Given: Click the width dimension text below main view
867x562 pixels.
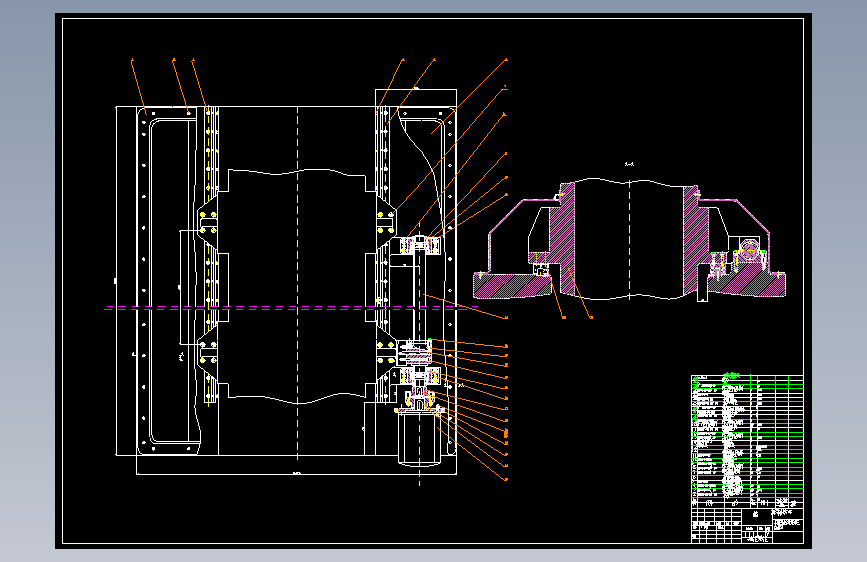Looking at the screenshot, I should 296,473.
